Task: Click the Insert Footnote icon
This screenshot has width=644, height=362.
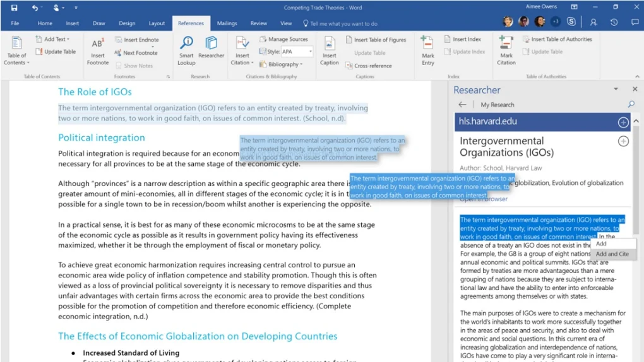Action: [98, 44]
